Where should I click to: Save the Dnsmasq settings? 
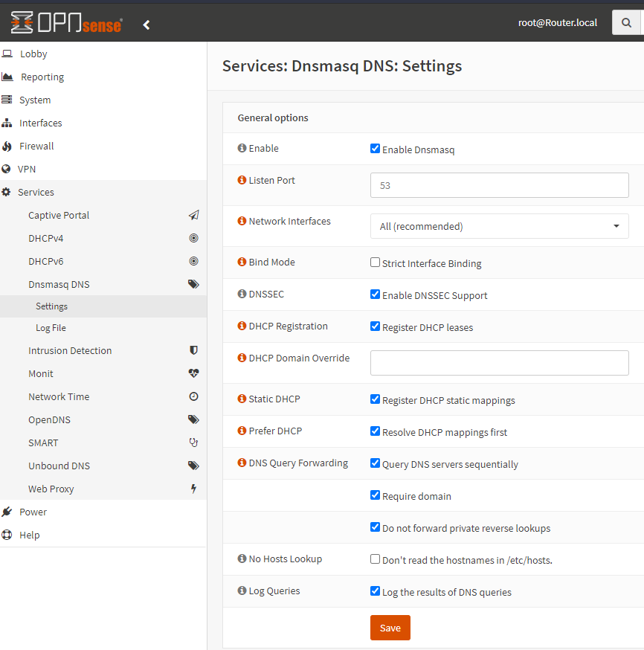click(390, 628)
